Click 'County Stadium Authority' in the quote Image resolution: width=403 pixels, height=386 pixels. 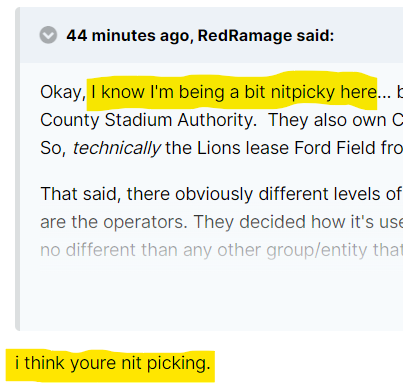click(148, 120)
